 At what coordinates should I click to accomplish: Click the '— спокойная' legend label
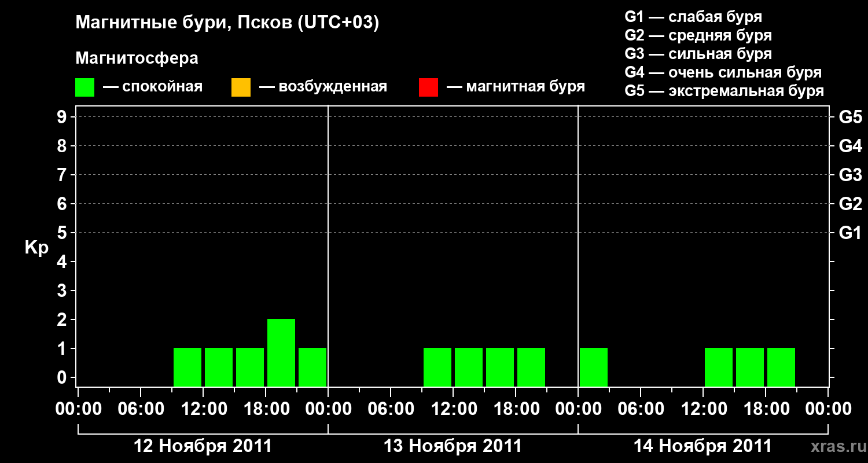[x=153, y=87]
